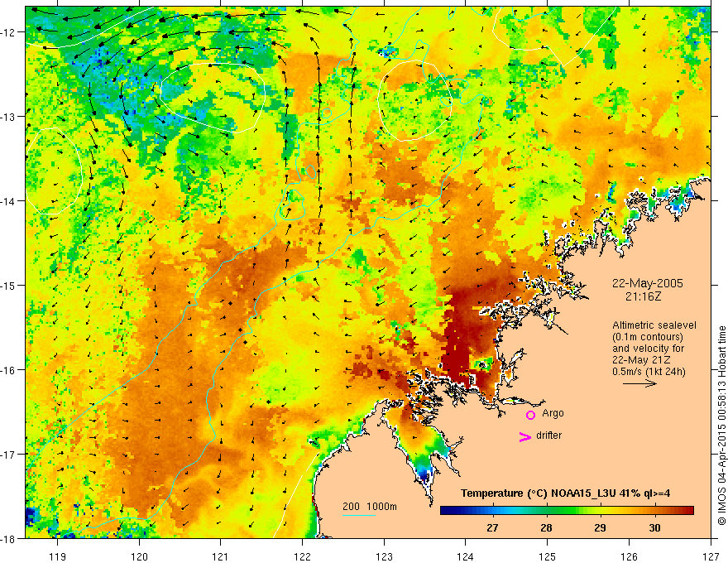Click the magenta Argo circle legend symbol

coord(530,415)
